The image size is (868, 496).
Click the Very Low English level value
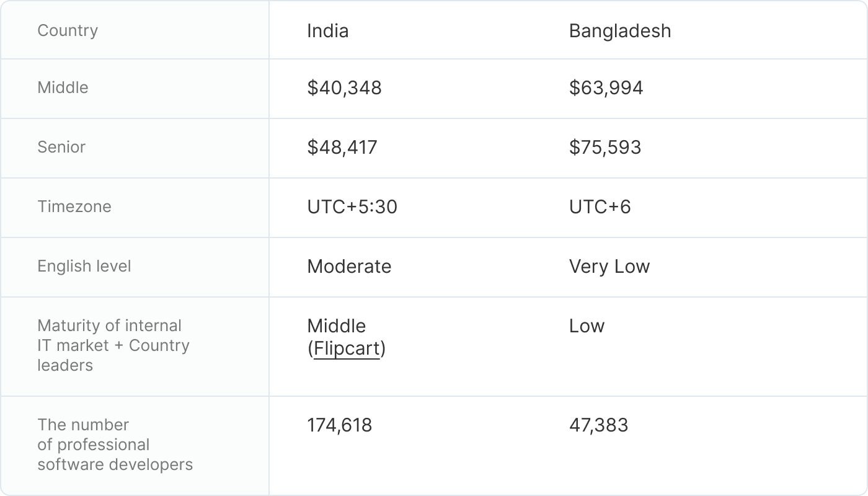coord(609,267)
